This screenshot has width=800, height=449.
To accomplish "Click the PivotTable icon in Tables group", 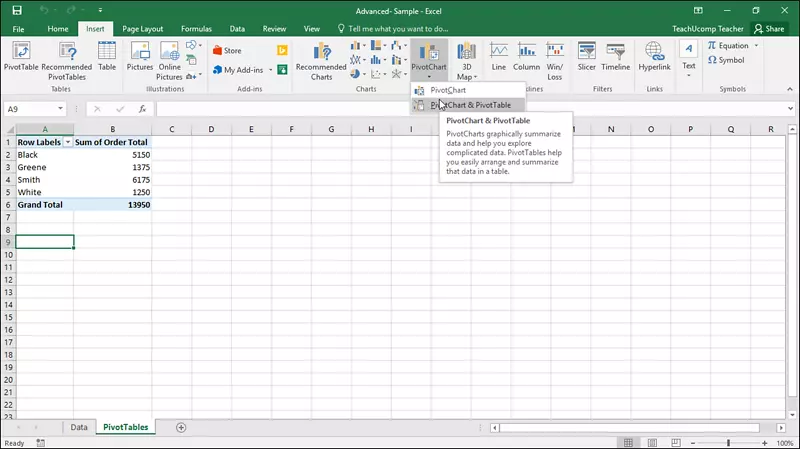I will pyautogui.click(x=21, y=56).
